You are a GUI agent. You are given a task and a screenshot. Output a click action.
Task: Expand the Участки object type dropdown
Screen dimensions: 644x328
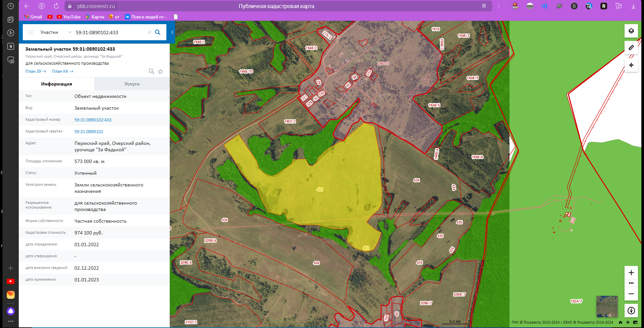click(x=56, y=32)
